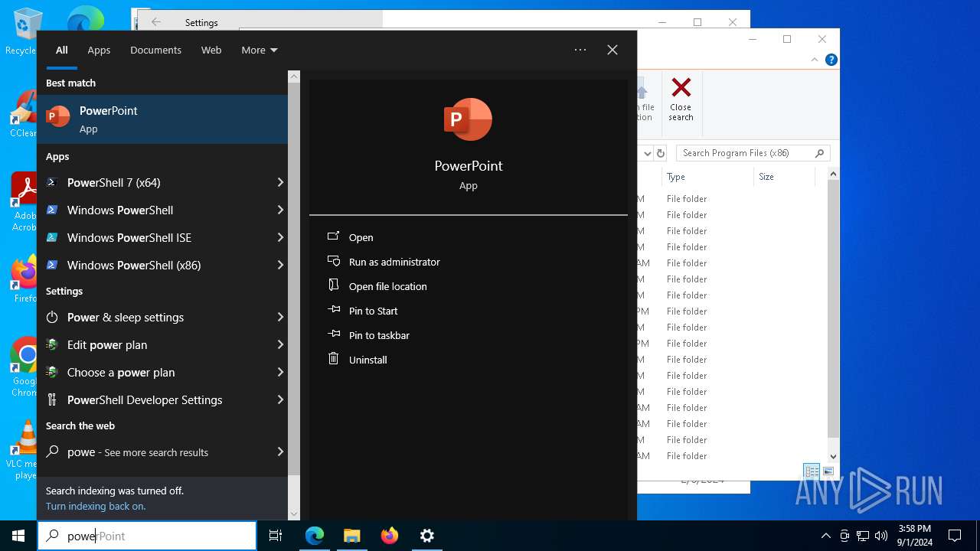980x551 pixels.
Task: Open the notification center icon
Action: click(x=955, y=536)
